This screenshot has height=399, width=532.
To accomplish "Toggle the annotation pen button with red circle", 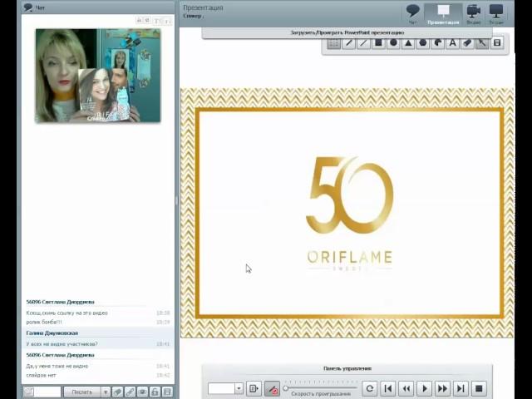I will click(272, 388).
